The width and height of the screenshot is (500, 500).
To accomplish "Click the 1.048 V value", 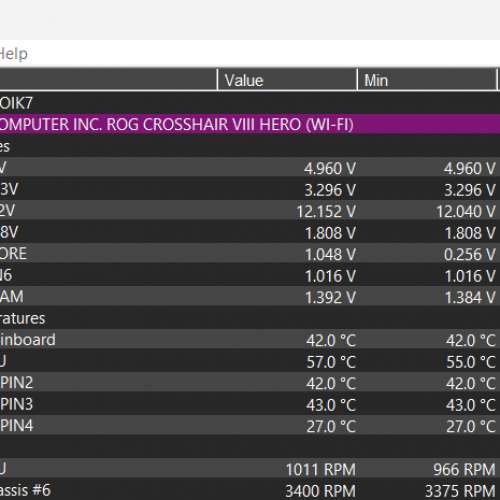I will point(330,255).
